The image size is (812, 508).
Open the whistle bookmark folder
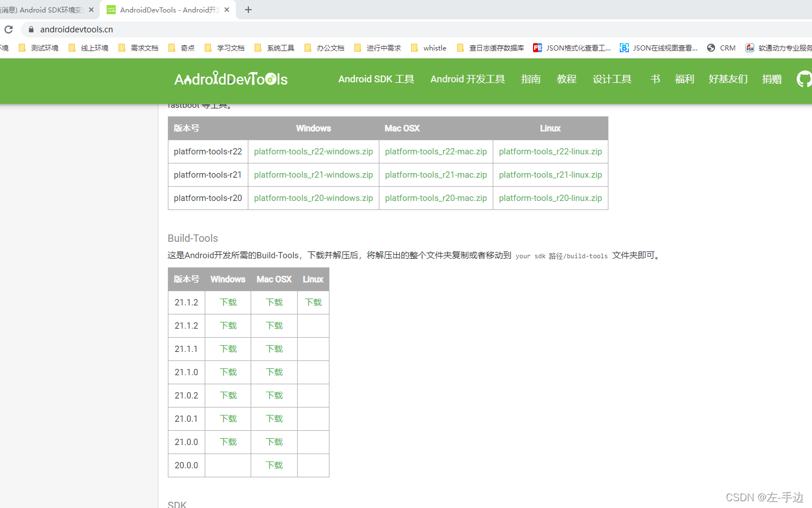tap(429, 48)
